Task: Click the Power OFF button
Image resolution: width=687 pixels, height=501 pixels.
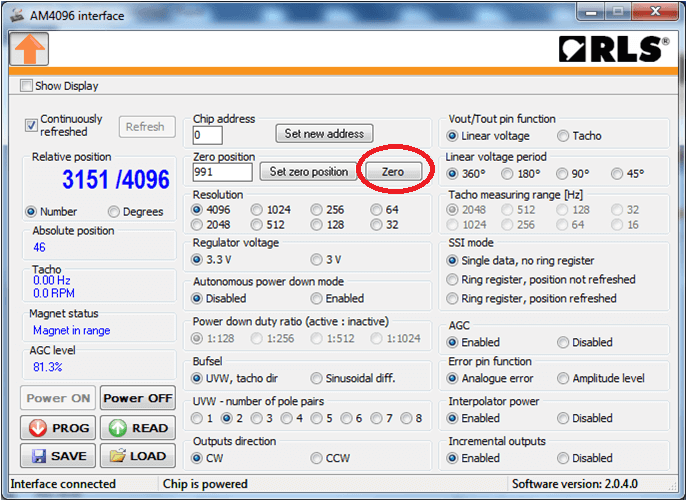Action: point(138,398)
